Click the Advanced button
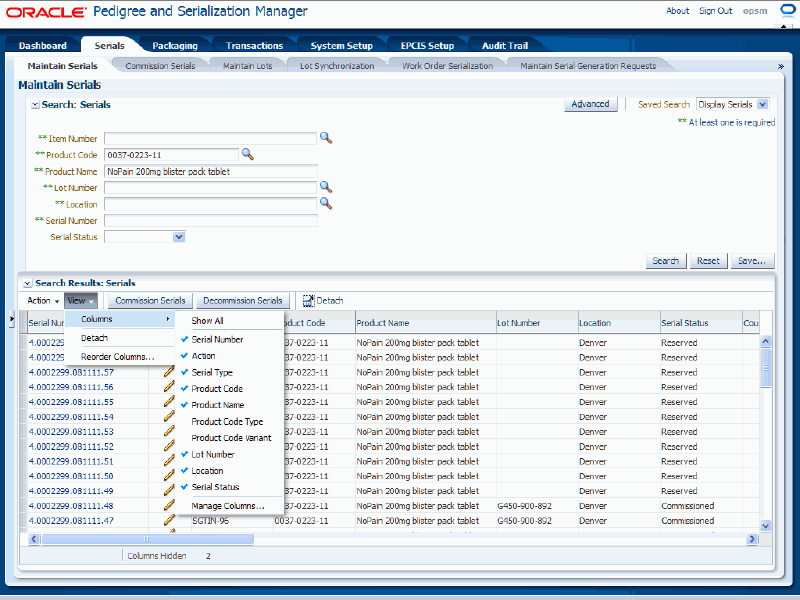 point(590,104)
